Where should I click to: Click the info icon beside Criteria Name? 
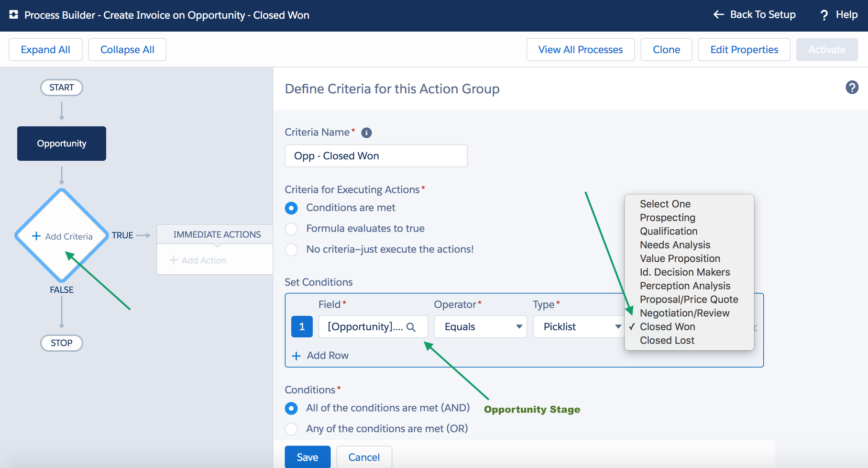tap(366, 133)
